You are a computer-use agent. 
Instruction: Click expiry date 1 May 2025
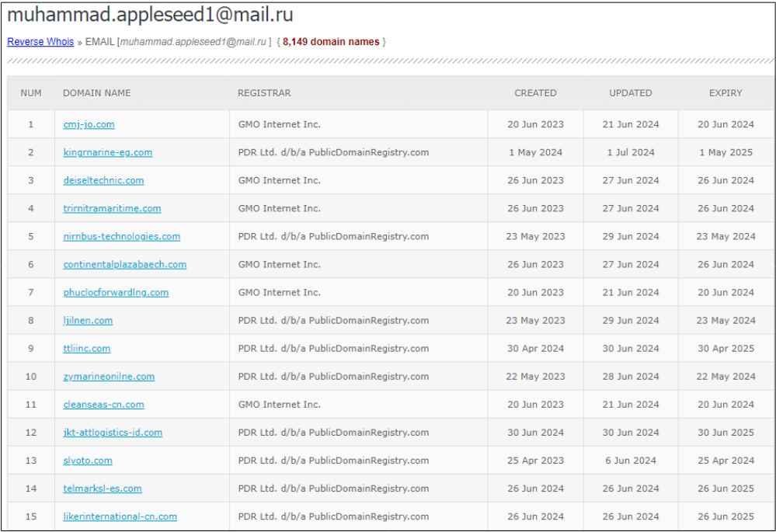coord(726,152)
